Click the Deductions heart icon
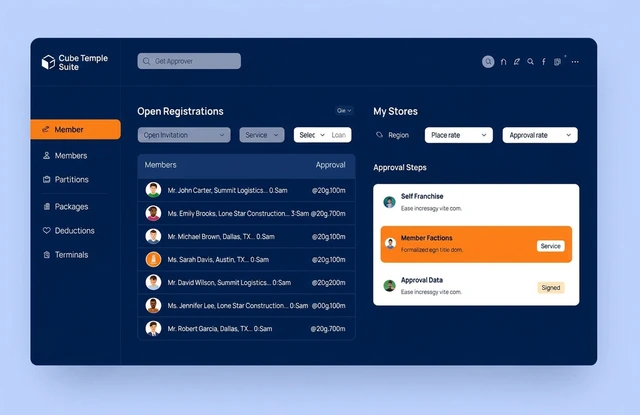Image resolution: width=640 pixels, height=415 pixels. (47, 230)
